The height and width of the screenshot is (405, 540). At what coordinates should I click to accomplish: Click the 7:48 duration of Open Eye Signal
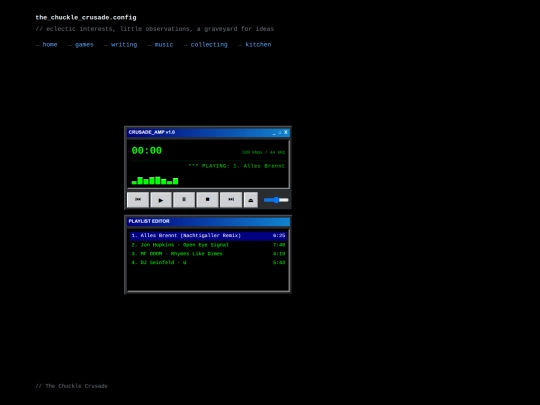279,245
